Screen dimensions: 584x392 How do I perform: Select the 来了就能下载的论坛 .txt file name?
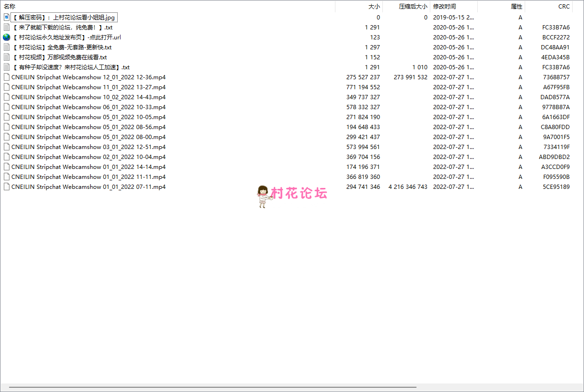[x=62, y=28]
